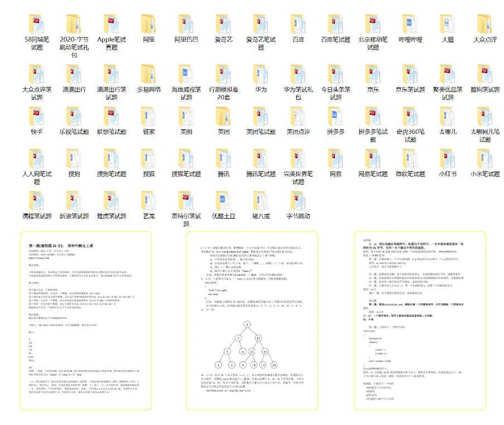
Task: Select the 滴滴出行 folder
Action: [x=74, y=74]
